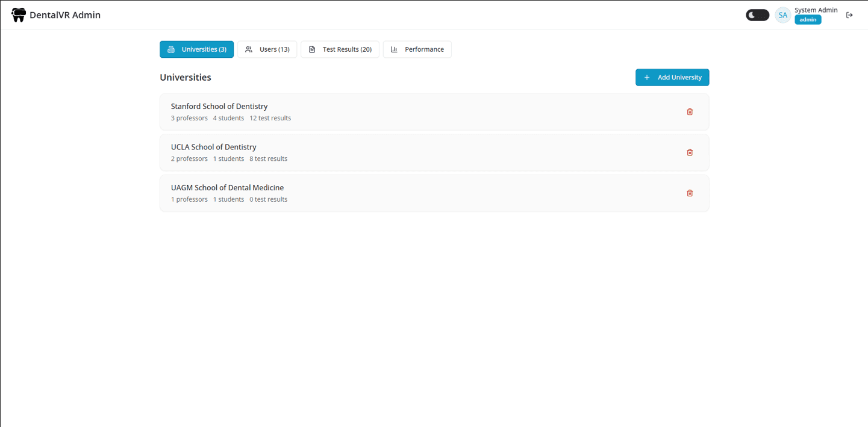
Task: Click the DentalVR tooth logo icon
Action: 19,15
